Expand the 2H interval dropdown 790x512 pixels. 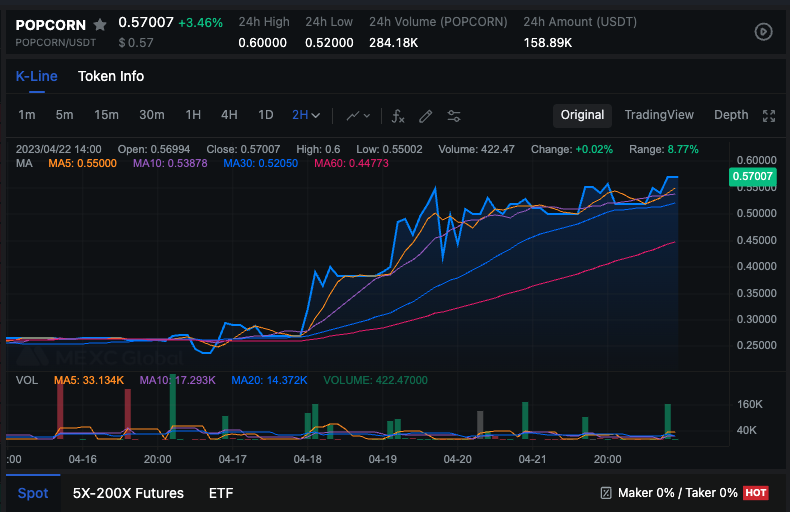tap(306, 115)
